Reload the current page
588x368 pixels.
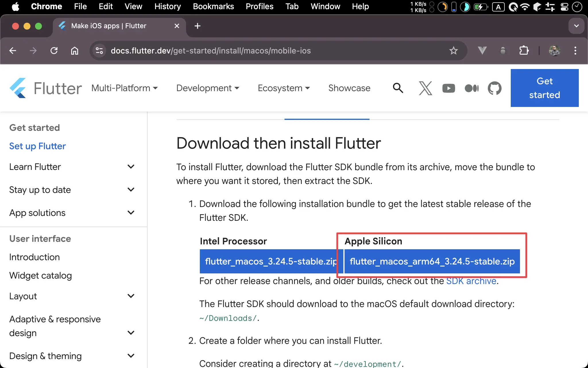point(54,51)
